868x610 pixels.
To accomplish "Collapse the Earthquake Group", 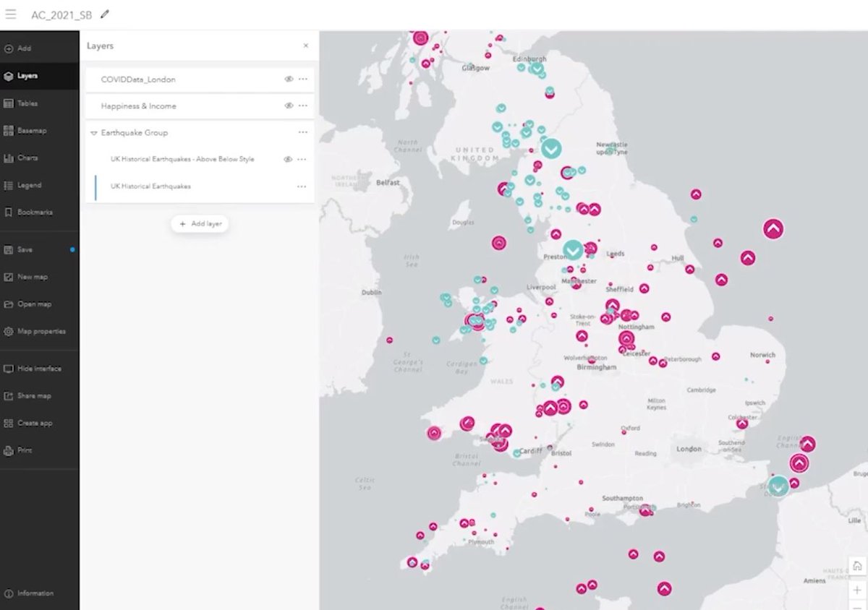I will (x=95, y=132).
